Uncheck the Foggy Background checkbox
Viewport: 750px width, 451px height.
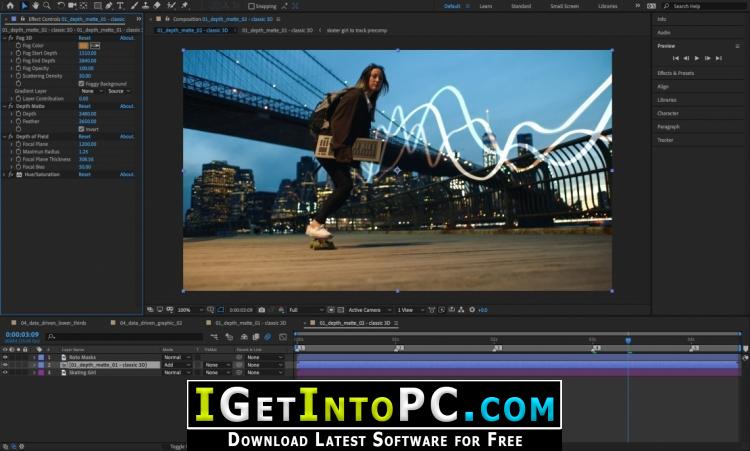[x=82, y=84]
